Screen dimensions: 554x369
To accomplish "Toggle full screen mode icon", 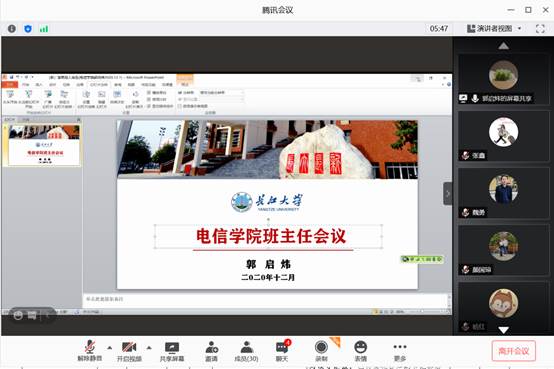I will [x=540, y=29].
